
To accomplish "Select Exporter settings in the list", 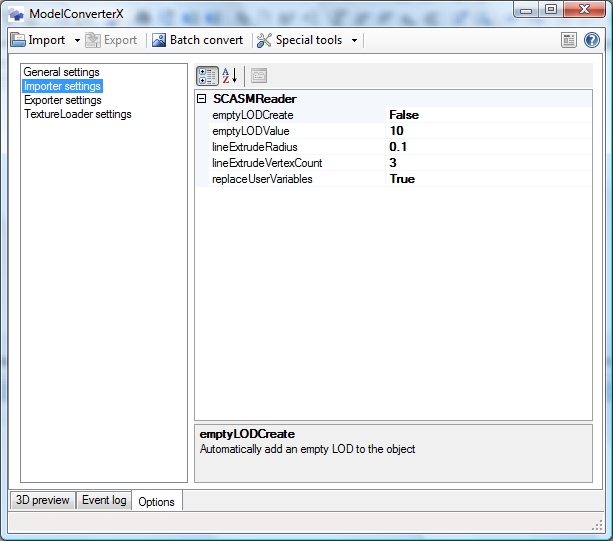I will [x=62, y=100].
